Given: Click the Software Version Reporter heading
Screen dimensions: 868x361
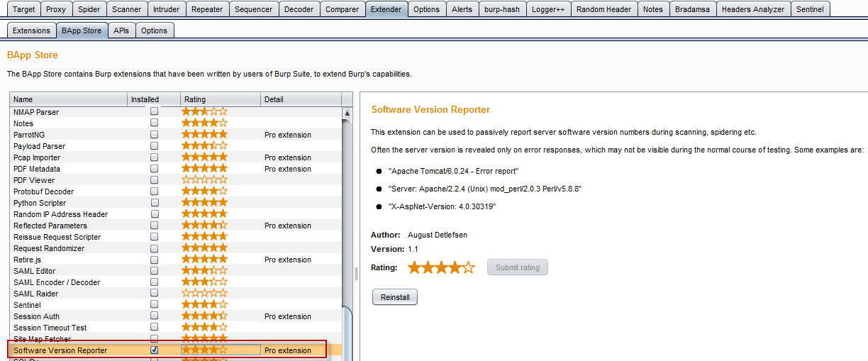Looking at the screenshot, I should point(430,109).
